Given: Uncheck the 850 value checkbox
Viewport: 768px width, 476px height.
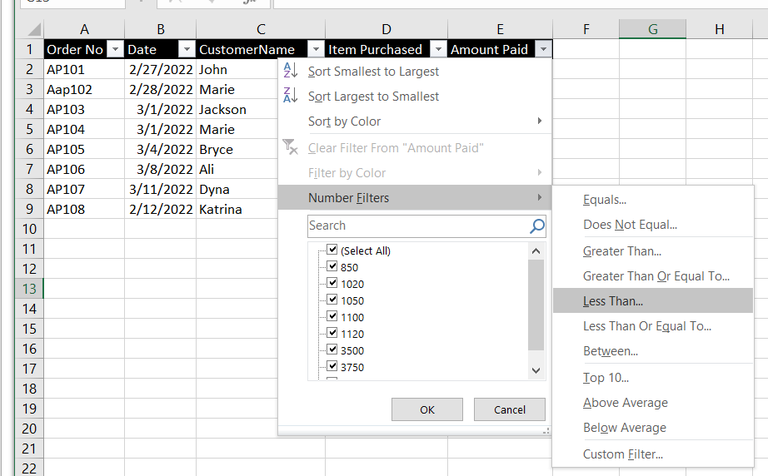Looking at the screenshot, I should (333, 267).
